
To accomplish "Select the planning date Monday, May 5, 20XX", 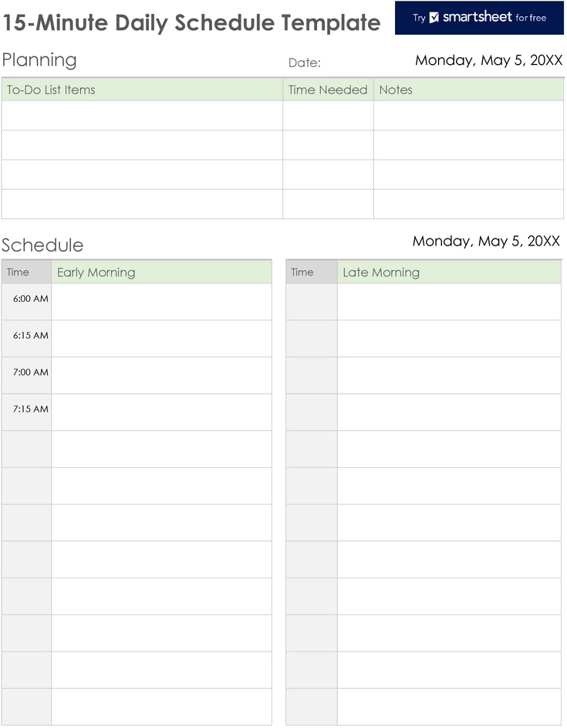I will 488,60.
